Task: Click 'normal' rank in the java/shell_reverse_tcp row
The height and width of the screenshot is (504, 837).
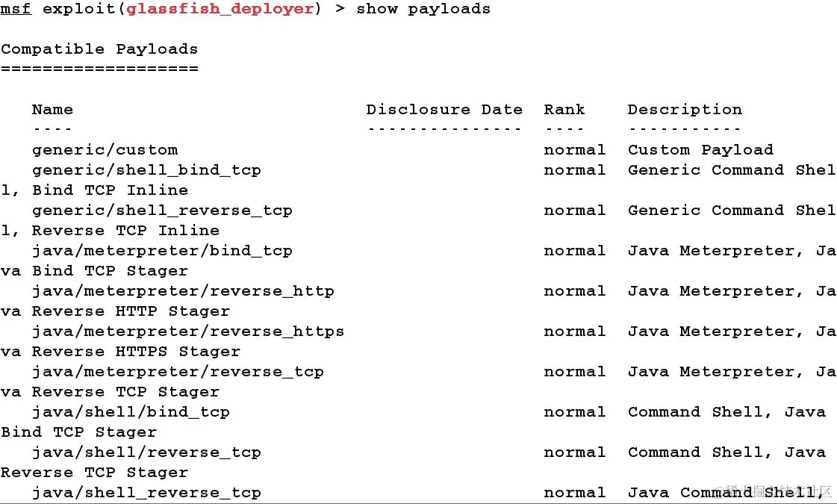Action: click(575, 493)
